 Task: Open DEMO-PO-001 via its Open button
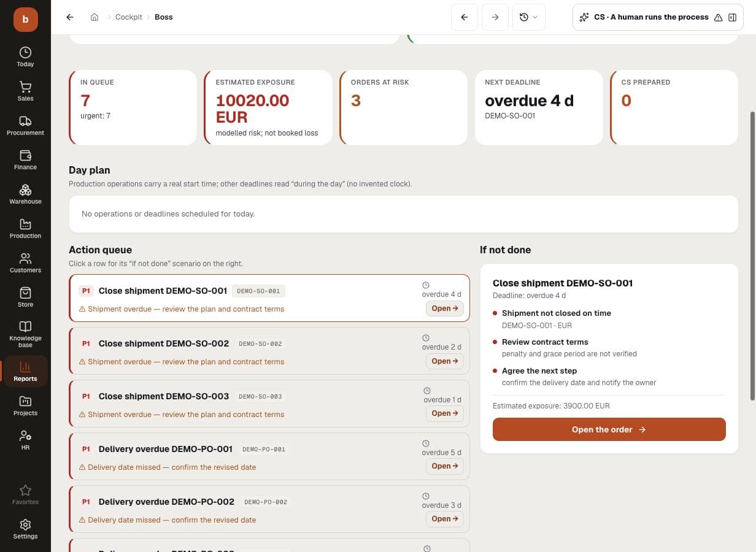coord(445,466)
